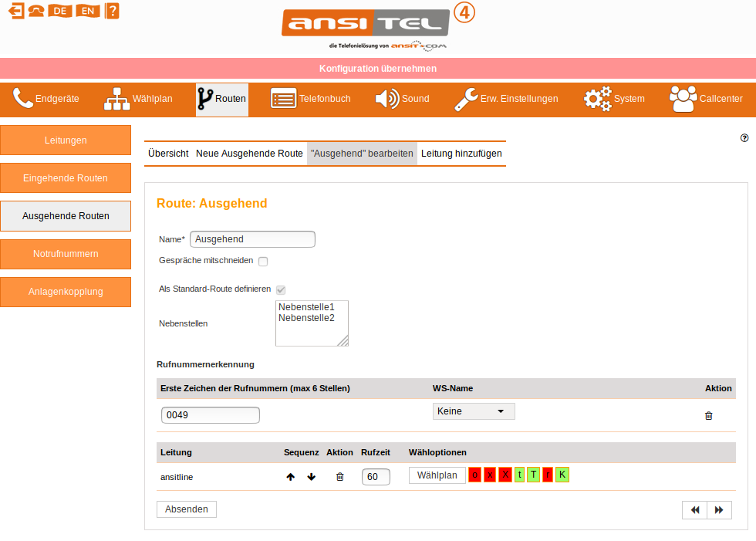This screenshot has width=756, height=541.
Task: Move ansitline up with the up arrow
Action: coord(291,477)
